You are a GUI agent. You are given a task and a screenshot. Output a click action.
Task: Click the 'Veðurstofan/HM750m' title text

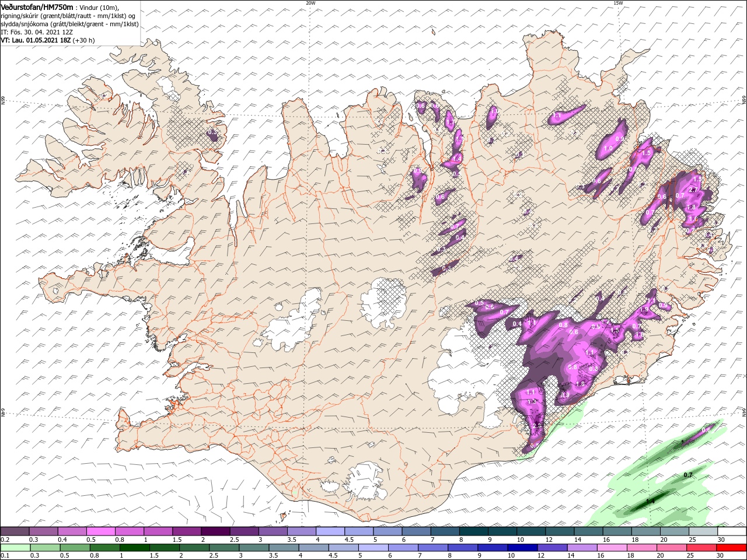tap(37, 6)
